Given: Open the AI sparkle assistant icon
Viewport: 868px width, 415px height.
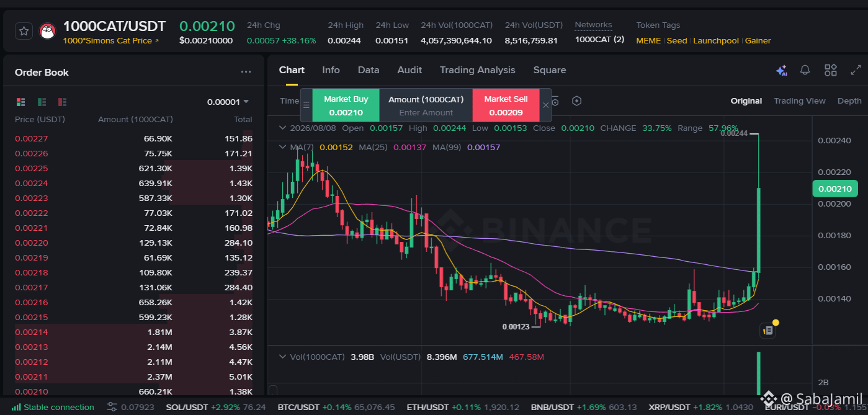Looking at the screenshot, I should pos(782,70).
